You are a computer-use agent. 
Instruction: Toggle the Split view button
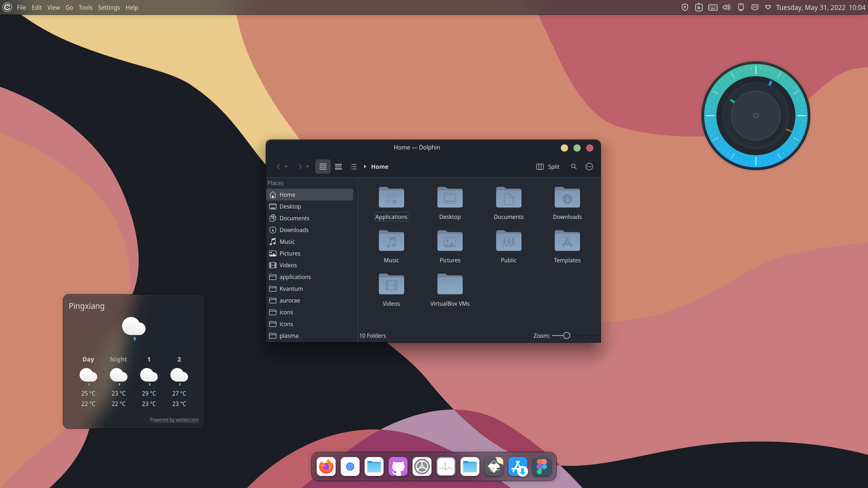pyautogui.click(x=547, y=167)
